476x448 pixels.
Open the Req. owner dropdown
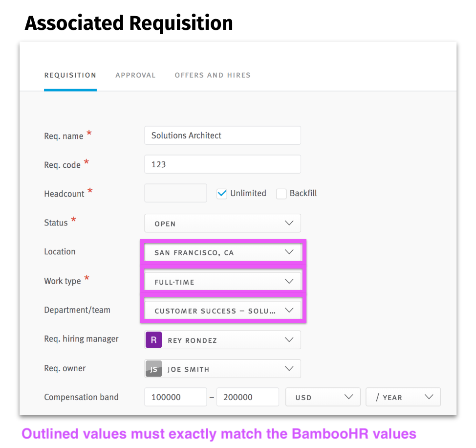tap(222, 368)
